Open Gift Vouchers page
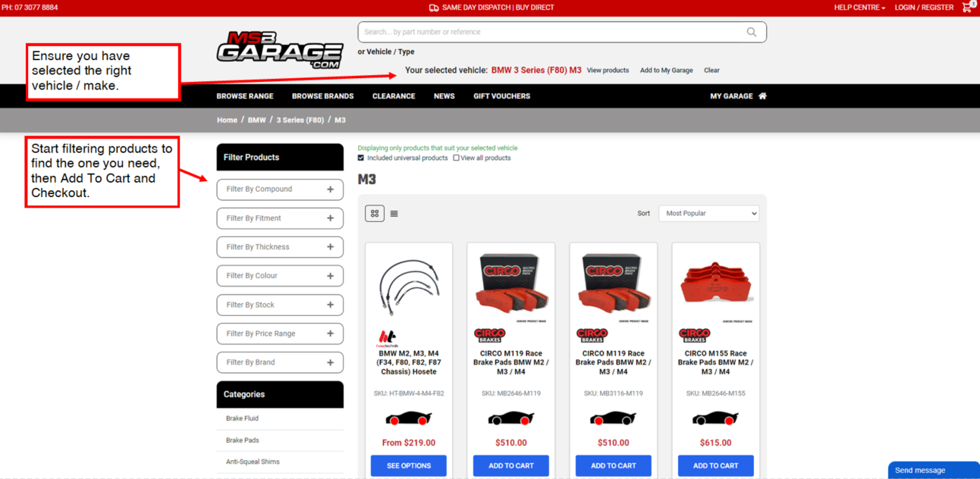The height and width of the screenshot is (479, 980). (502, 96)
